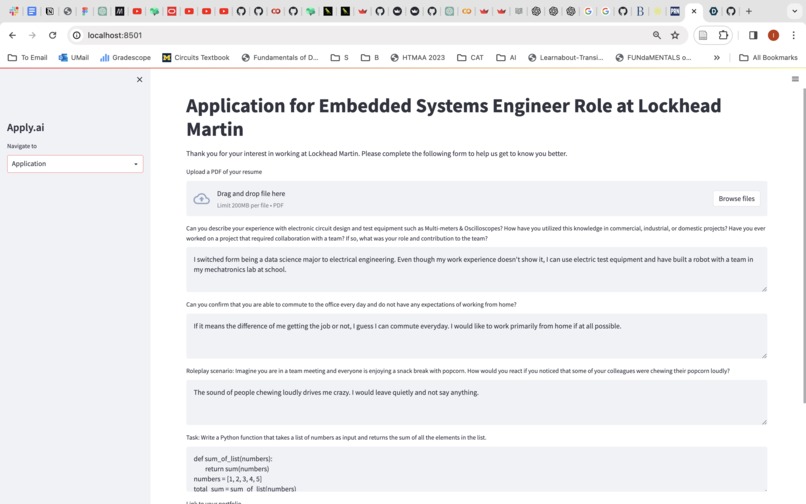Viewport: 806px width, 504px height.
Task: Edit the popcorn roleplay scenario answer
Action: (x=477, y=402)
